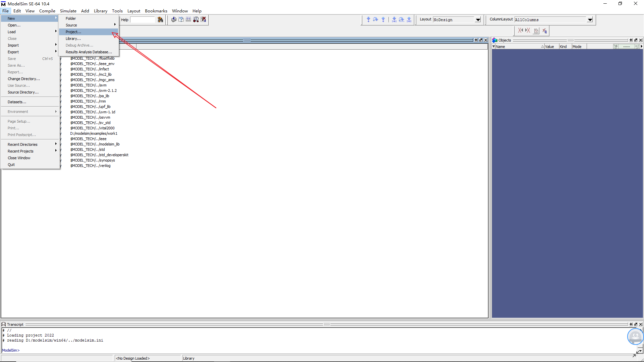The width and height of the screenshot is (644, 362).
Task: Choose Library... from New submenu
Action: click(x=89, y=39)
